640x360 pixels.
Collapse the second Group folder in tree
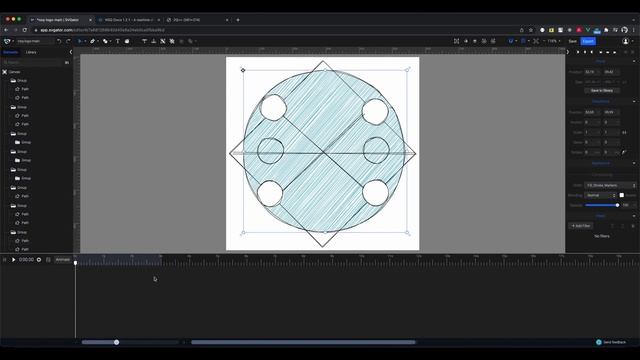tap(13, 107)
